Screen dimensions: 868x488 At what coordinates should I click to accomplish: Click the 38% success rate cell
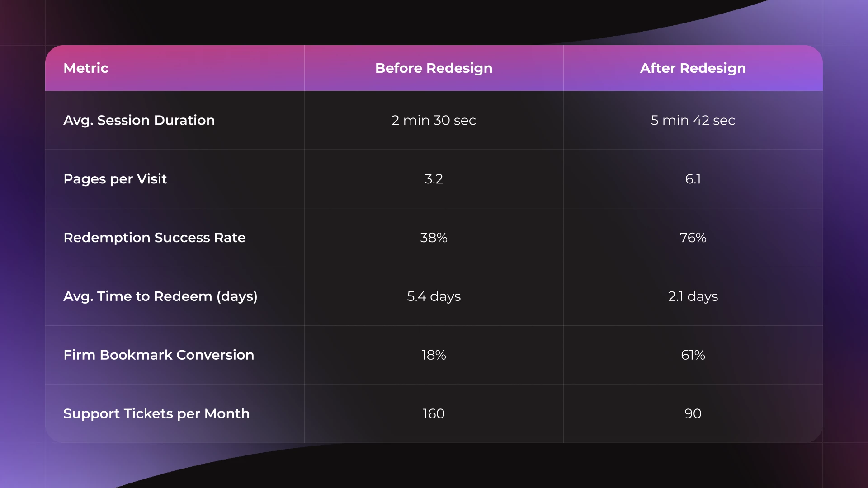434,238
